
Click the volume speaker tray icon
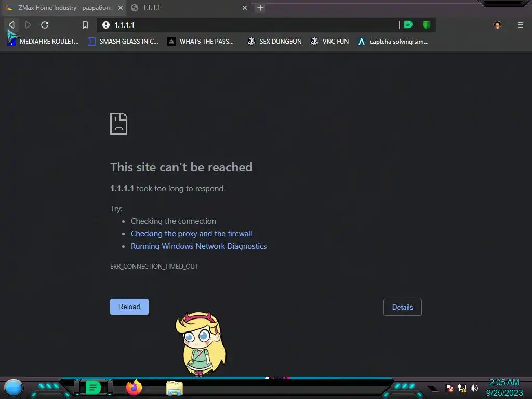coord(474,388)
